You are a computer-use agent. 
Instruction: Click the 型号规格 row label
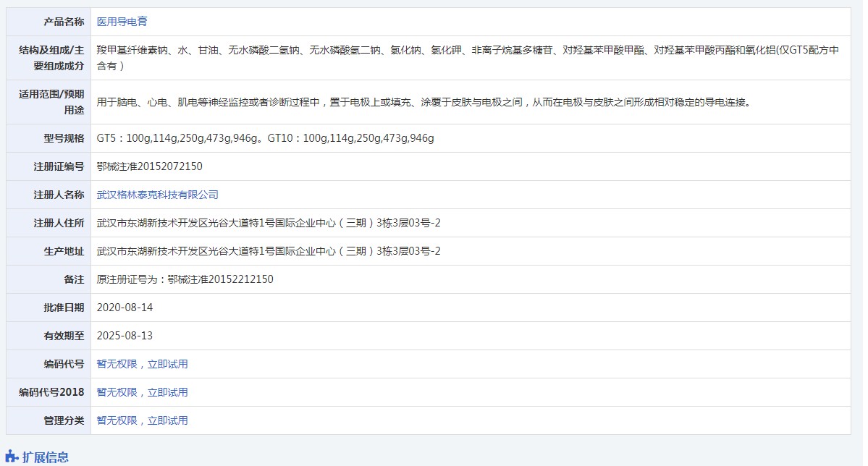pos(64,138)
